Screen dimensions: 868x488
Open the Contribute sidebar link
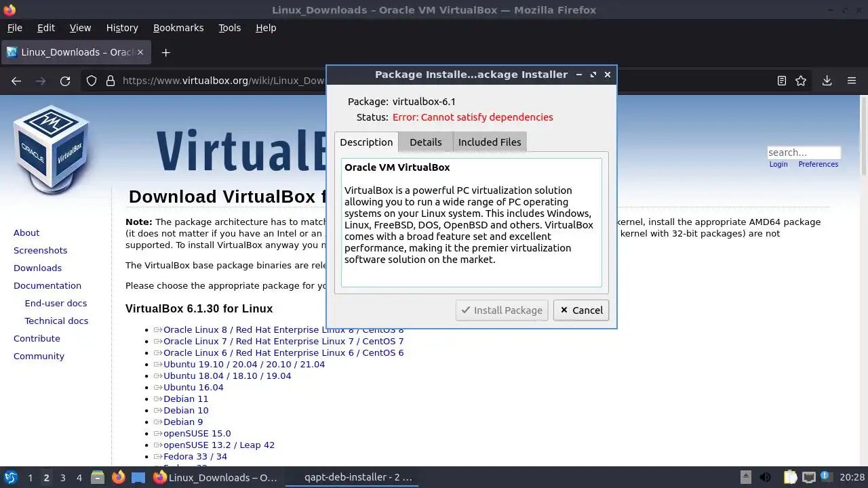[37, 338]
